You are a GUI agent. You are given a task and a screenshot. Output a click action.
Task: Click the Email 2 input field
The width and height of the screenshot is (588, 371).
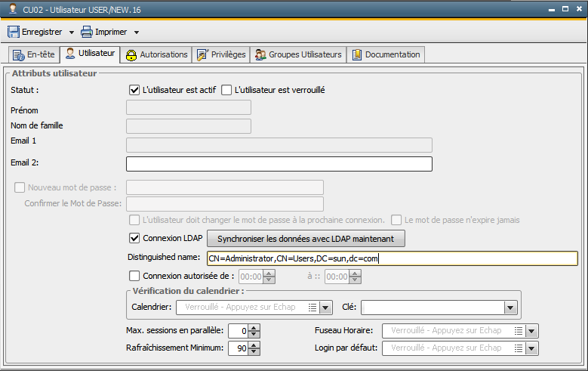coord(279,164)
